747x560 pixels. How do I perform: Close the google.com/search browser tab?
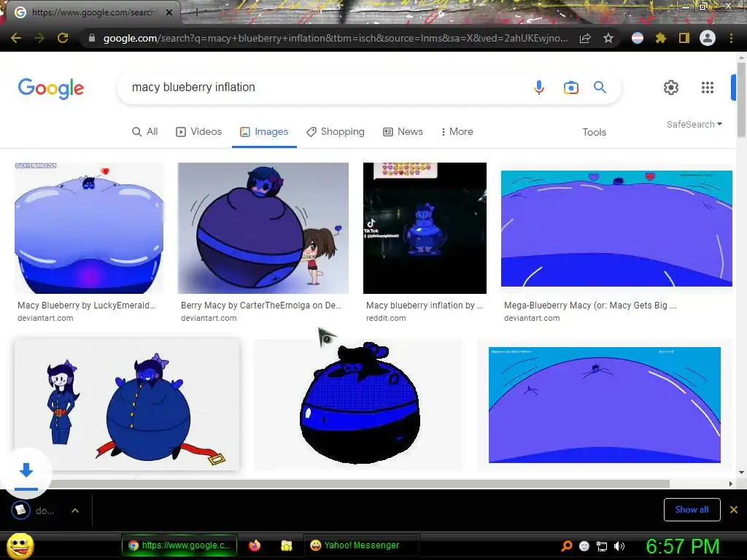pyautogui.click(x=169, y=12)
